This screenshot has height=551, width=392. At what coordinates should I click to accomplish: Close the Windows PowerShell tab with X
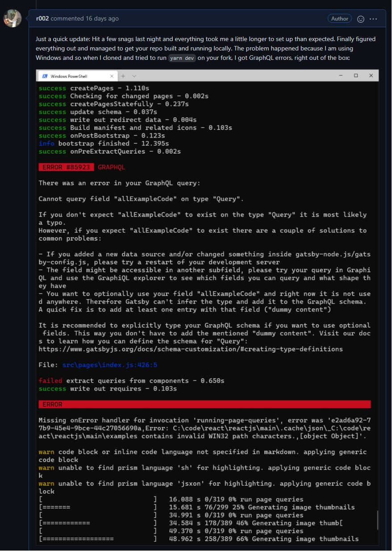tap(112, 76)
